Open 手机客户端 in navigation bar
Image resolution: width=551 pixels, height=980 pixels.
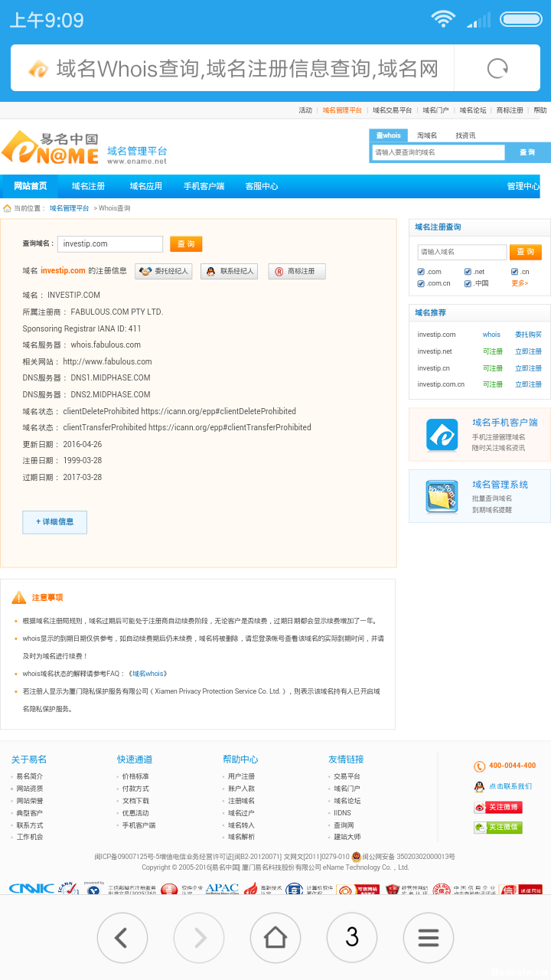(204, 186)
